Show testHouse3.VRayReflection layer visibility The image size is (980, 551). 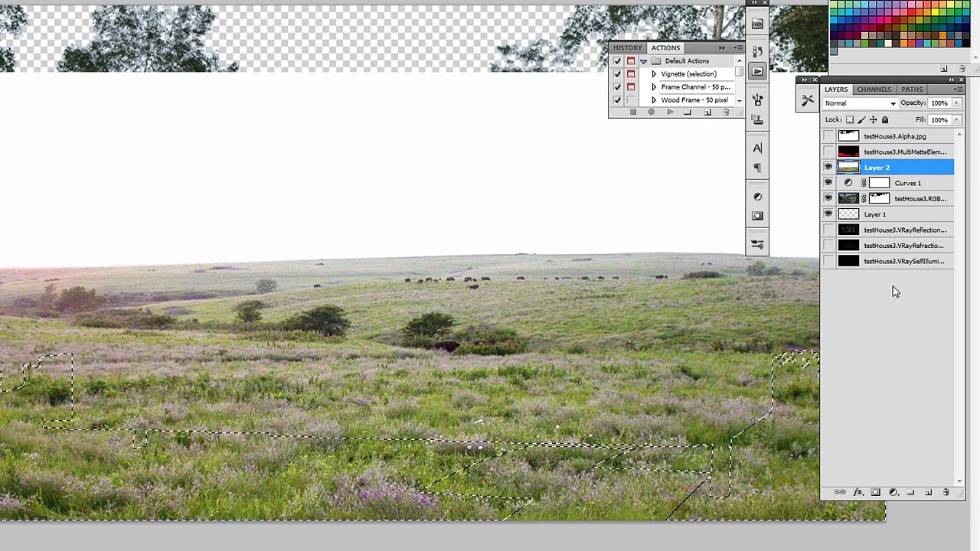pyautogui.click(x=828, y=230)
